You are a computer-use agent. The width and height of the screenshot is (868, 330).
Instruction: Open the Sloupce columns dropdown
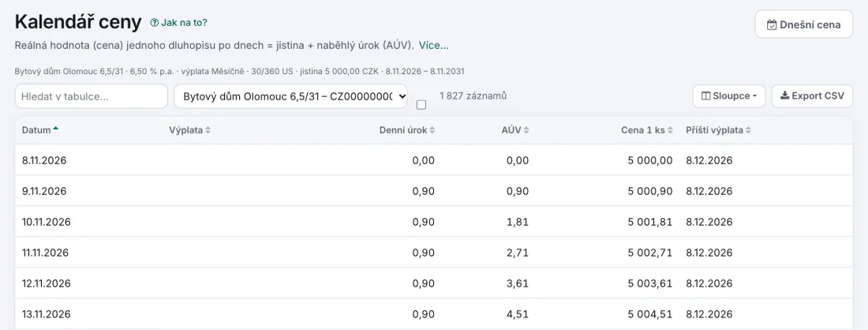click(729, 96)
